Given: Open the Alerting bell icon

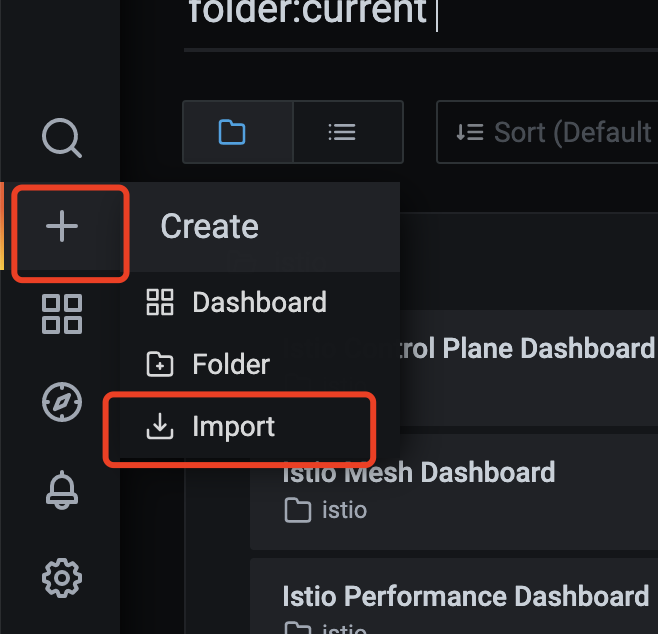Looking at the screenshot, I should click(62, 490).
